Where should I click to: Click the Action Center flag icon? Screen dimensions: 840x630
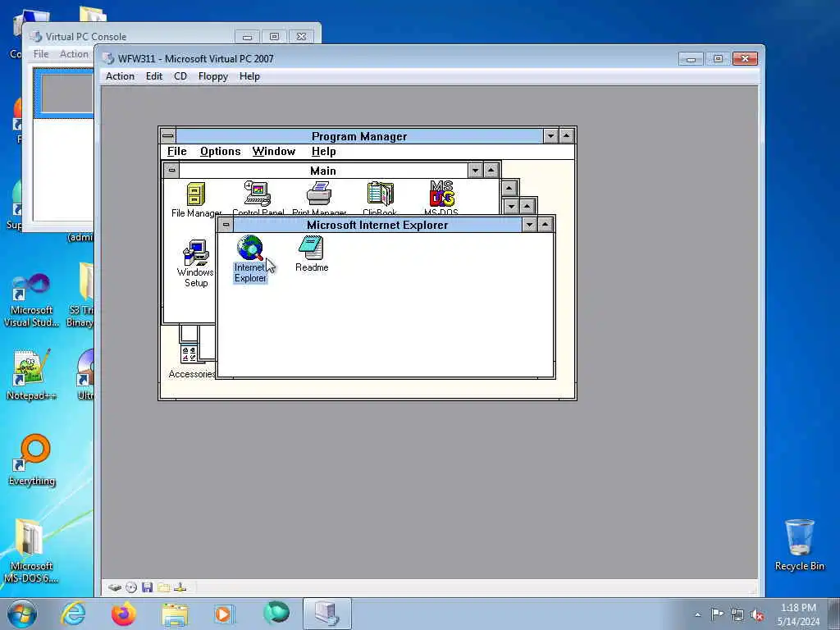tap(717, 614)
